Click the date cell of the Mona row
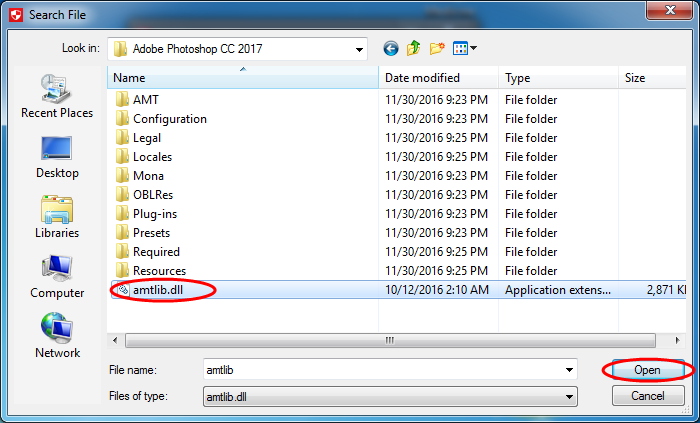Screen dimensions: 700x423 coord(436,176)
